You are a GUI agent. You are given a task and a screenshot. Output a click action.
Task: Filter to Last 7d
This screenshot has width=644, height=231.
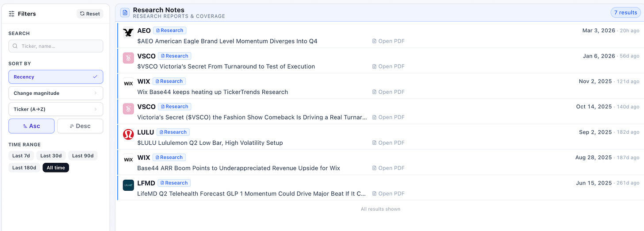pos(21,156)
